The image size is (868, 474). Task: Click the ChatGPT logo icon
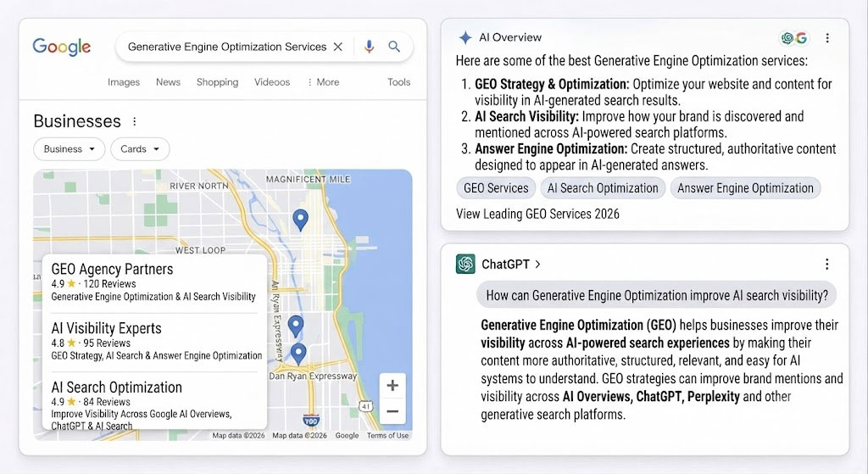[465, 264]
